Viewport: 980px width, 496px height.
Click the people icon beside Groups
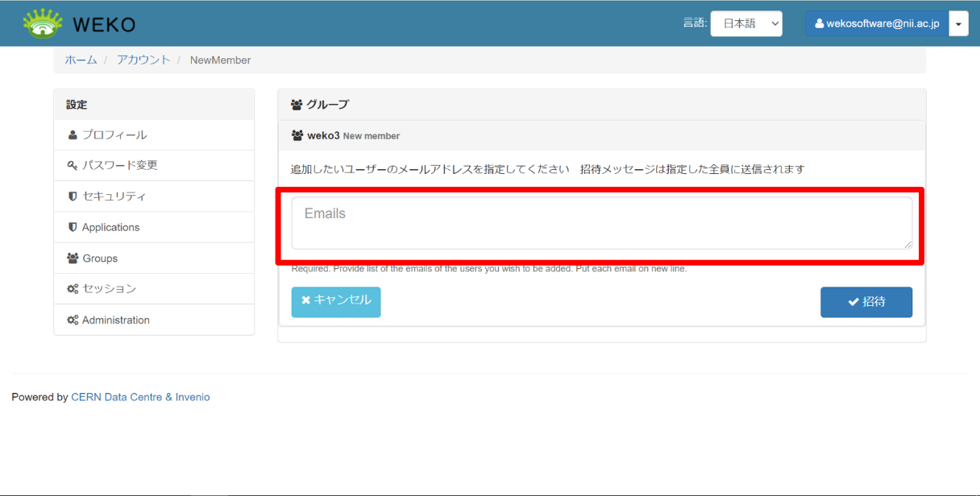point(73,258)
